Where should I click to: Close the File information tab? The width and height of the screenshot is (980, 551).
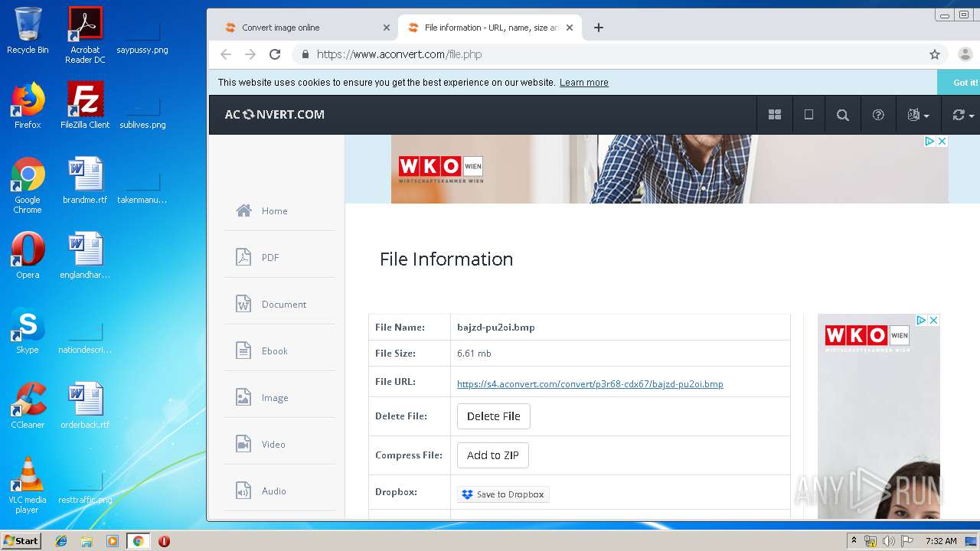(x=570, y=28)
